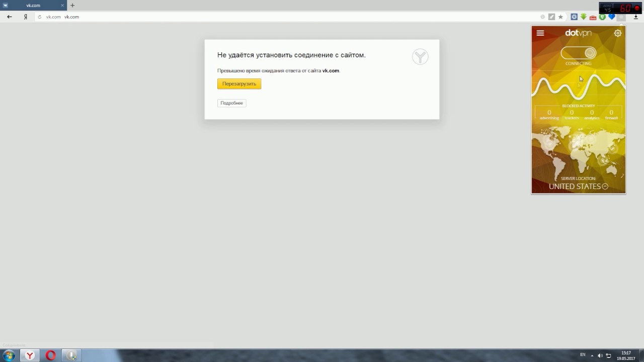644x362 pixels.
Task: Click the blue gear extension icon
Action: (x=574, y=17)
